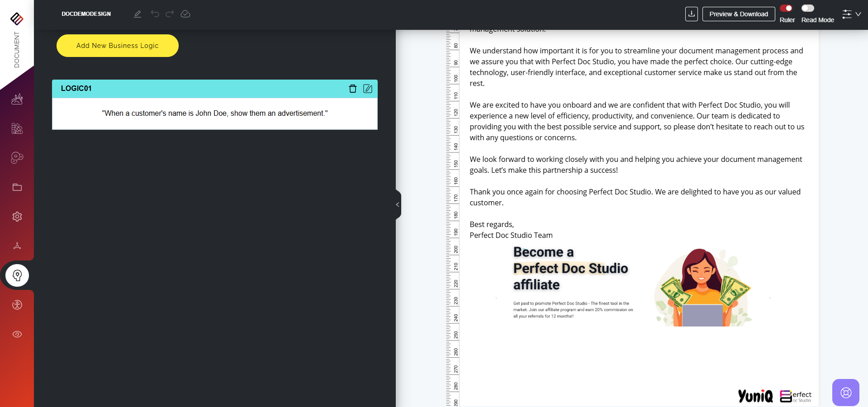The width and height of the screenshot is (868, 407).
Task: Open the help lifebuoy widget
Action: click(845, 393)
